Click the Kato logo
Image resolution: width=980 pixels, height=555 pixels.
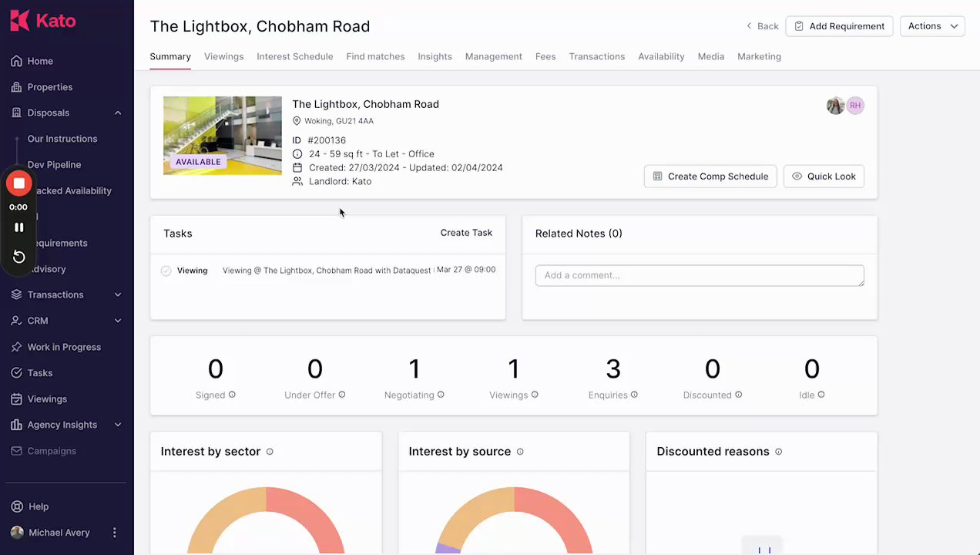coord(43,21)
